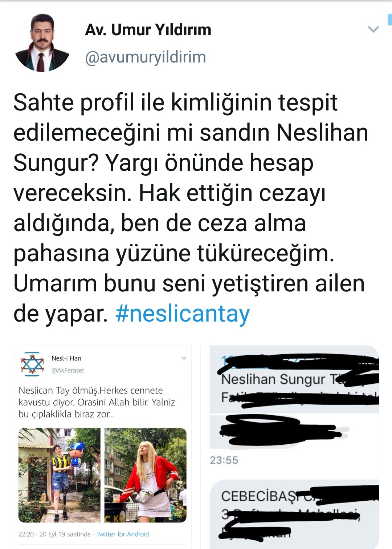
Task: Expand the chevron in the embedded tweet
Action: click(184, 358)
